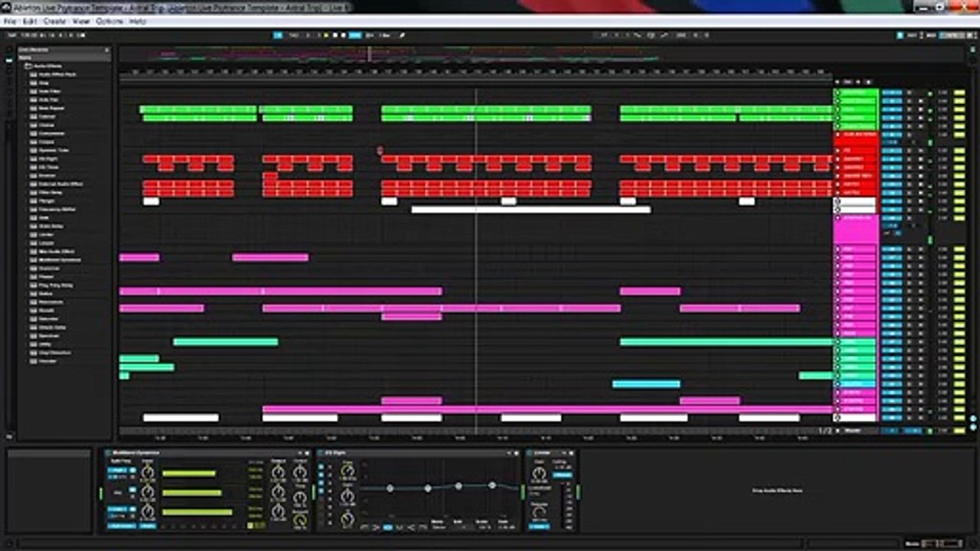The image size is (980, 551).
Task: Click EQ Eight Freq knob
Action: (x=348, y=471)
